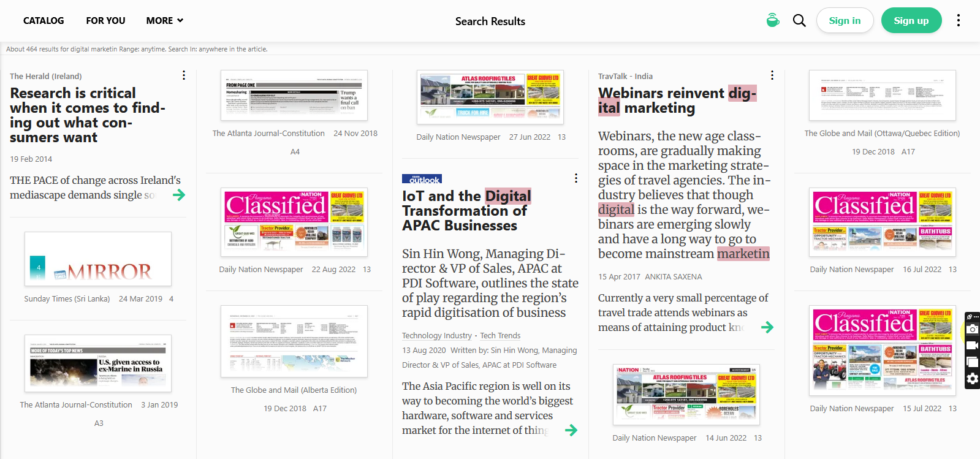Follow the Tech Trends tag link
980x459 pixels.
pyautogui.click(x=500, y=336)
